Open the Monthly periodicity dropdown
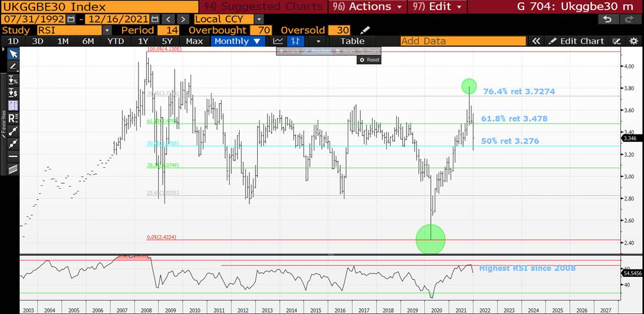This screenshot has height=314, width=644. tap(237, 41)
